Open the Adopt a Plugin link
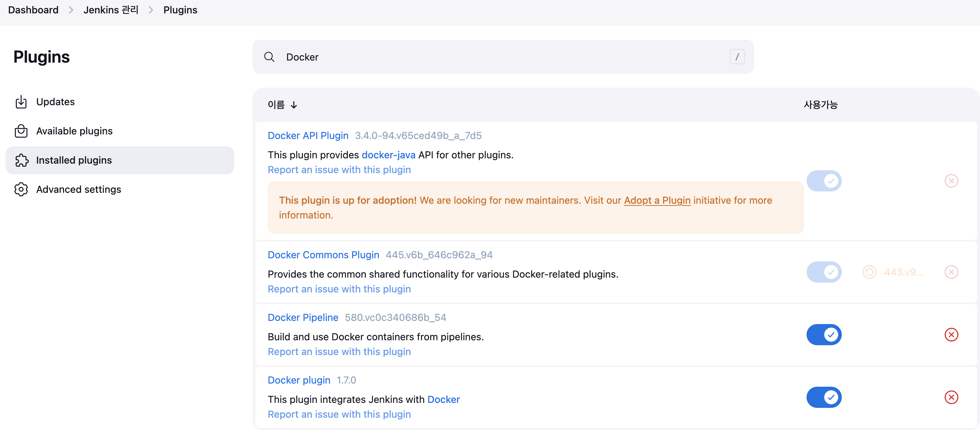980x430 pixels. click(x=657, y=200)
